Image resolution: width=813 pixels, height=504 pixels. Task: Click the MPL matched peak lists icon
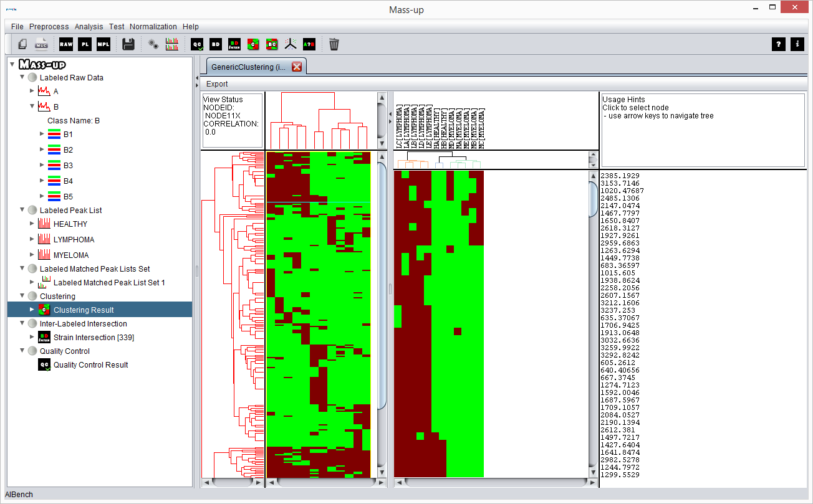coord(103,44)
